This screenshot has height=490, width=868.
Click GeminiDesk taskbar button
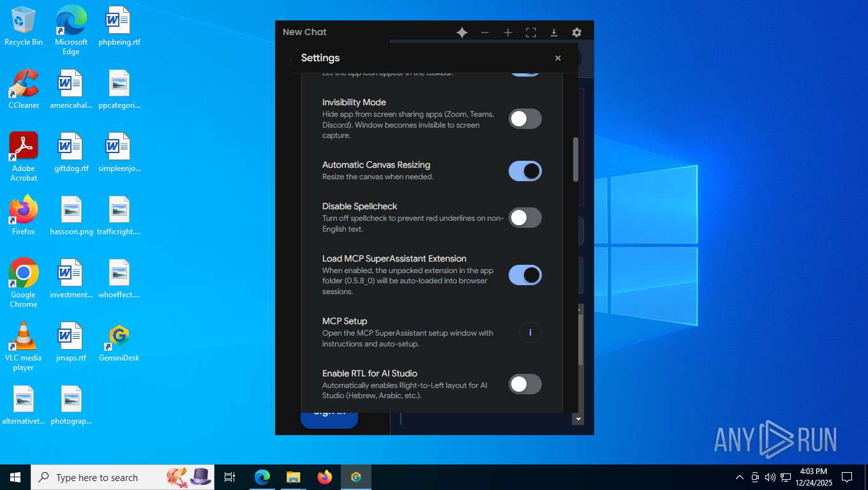coord(356,477)
